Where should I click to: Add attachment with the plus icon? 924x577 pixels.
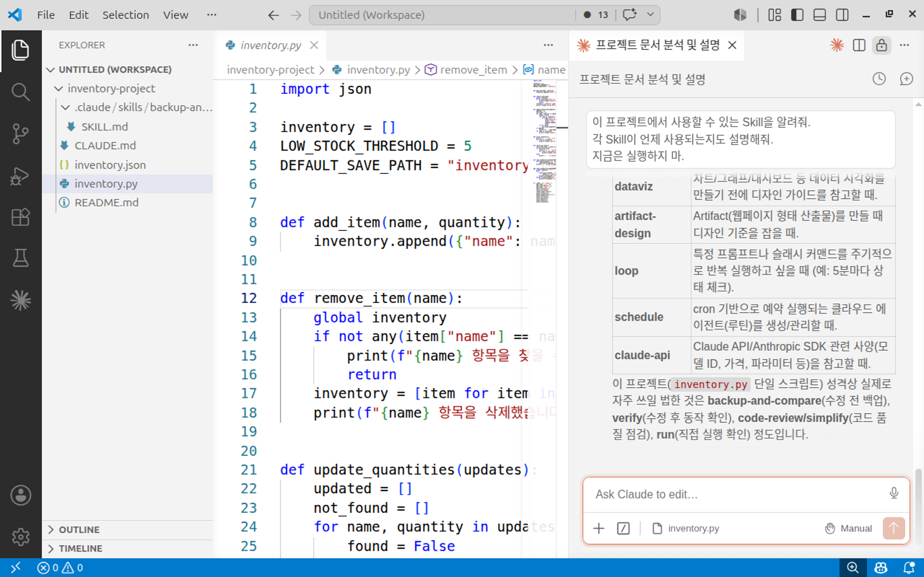point(599,528)
